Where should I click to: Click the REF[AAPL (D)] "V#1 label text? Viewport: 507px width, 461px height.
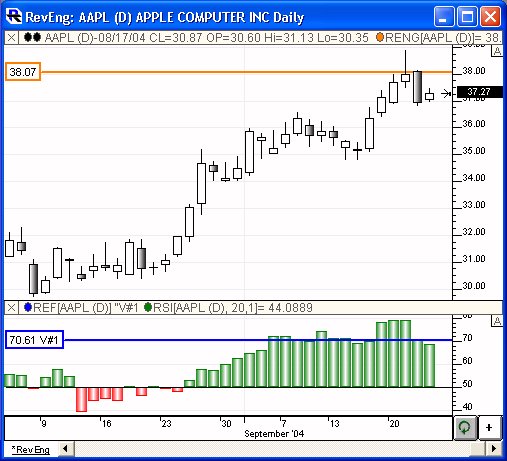pos(86,307)
